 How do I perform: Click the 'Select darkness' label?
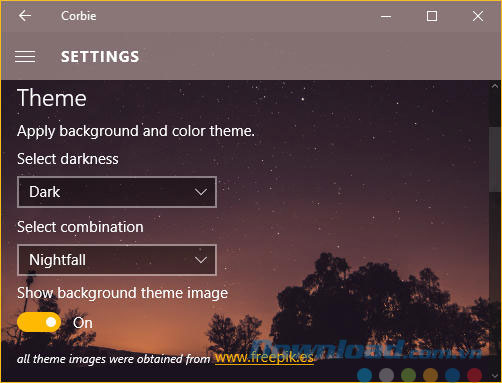(x=68, y=159)
